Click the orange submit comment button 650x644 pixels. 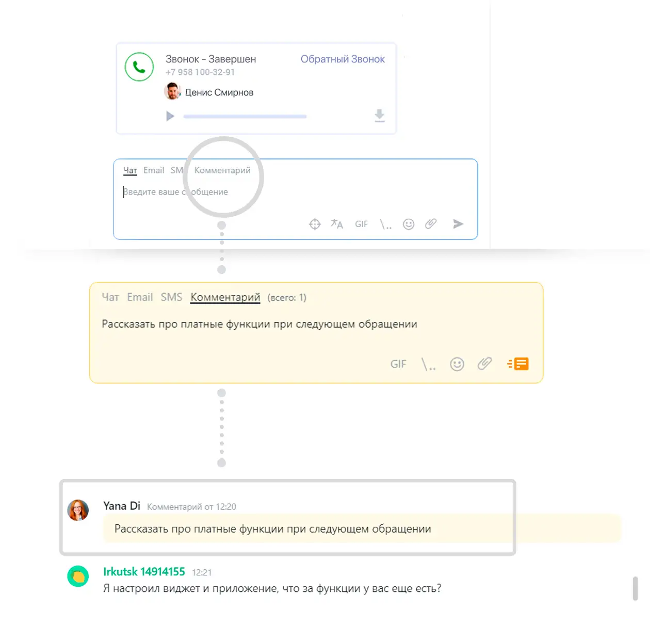pos(518,364)
